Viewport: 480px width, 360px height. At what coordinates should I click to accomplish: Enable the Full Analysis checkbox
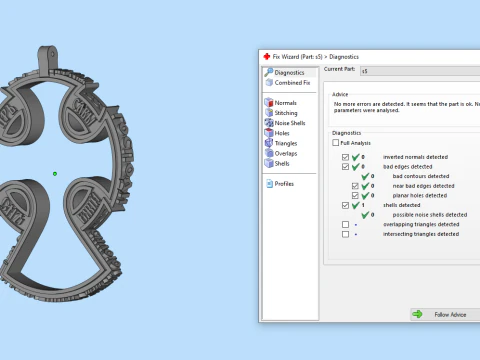336,143
